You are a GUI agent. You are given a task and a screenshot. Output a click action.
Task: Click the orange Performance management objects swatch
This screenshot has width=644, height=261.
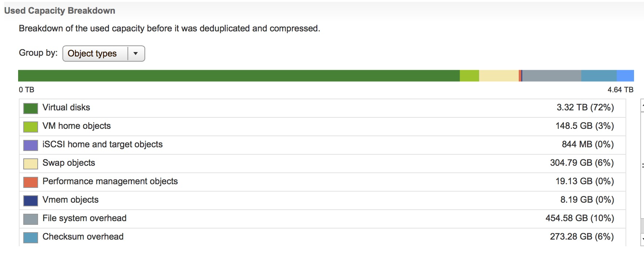click(x=30, y=182)
